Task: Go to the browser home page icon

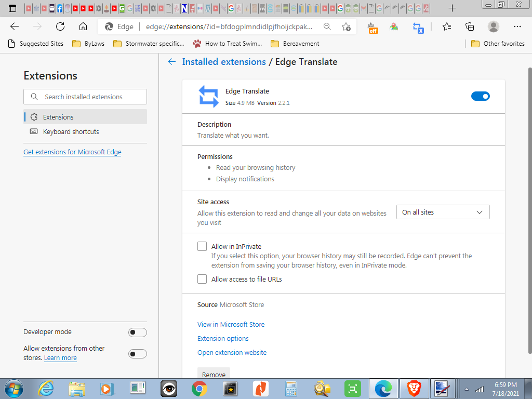Action: 83,26
